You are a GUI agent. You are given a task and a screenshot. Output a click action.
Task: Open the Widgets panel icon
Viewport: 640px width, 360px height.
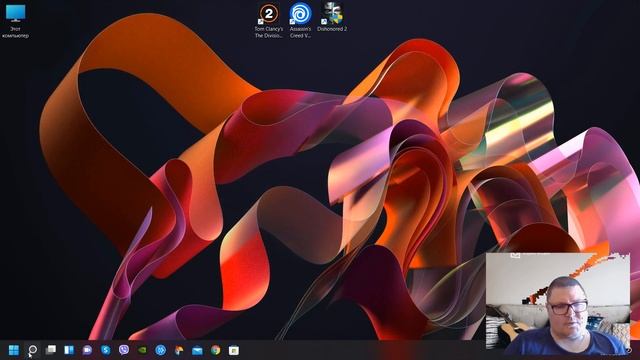click(x=69, y=350)
